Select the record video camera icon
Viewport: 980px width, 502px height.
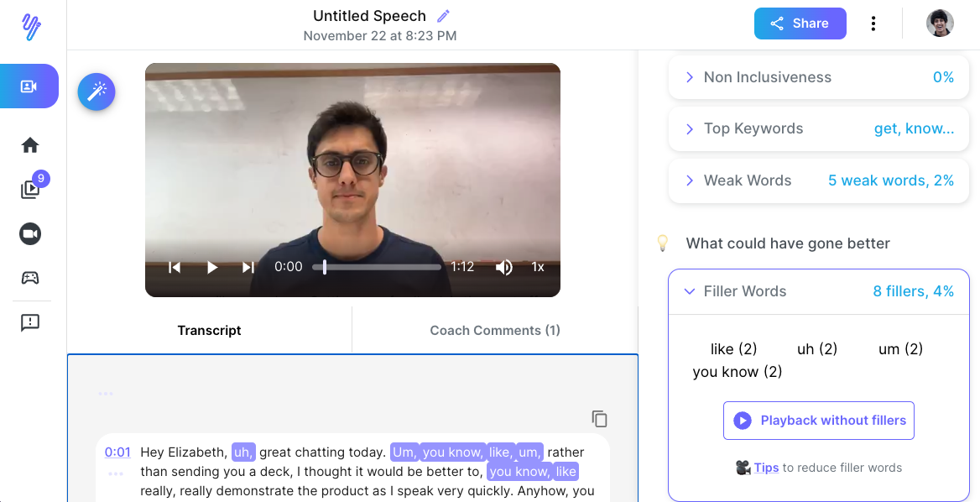click(30, 233)
